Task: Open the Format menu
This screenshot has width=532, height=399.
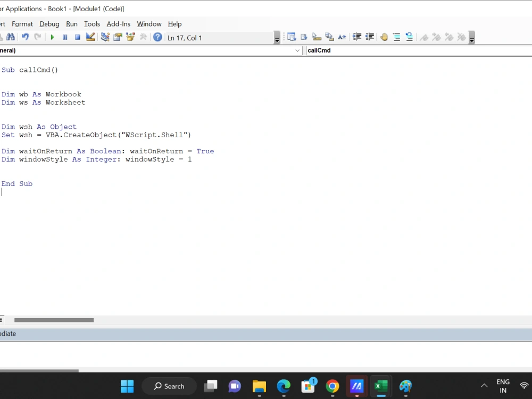Action: click(x=22, y=24)
